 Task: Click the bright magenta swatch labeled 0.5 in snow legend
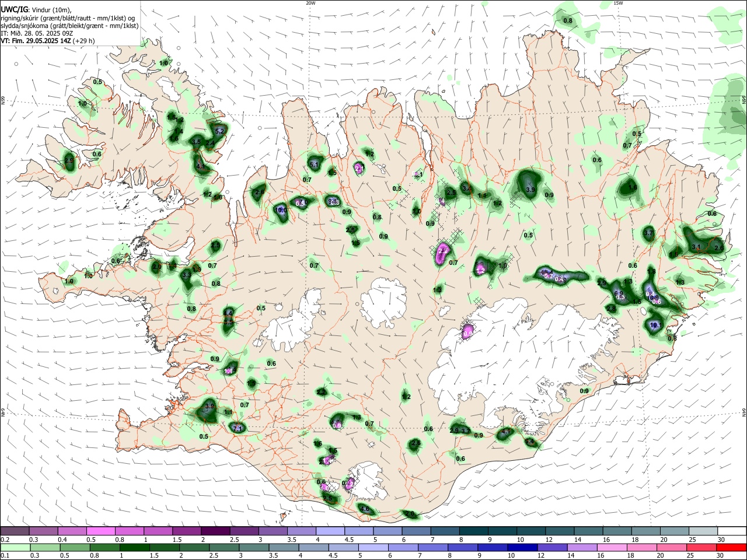coord(101,531)
